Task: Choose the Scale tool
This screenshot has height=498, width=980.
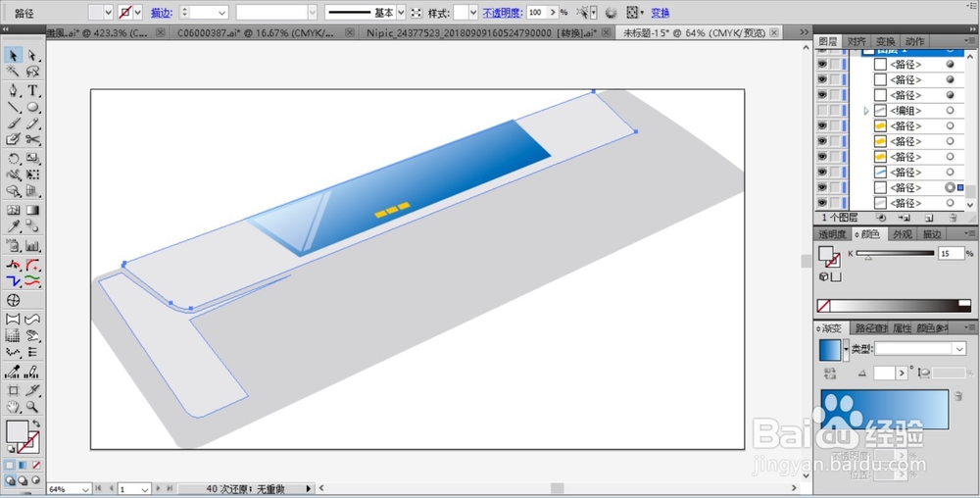Action: tap(32, 160)
